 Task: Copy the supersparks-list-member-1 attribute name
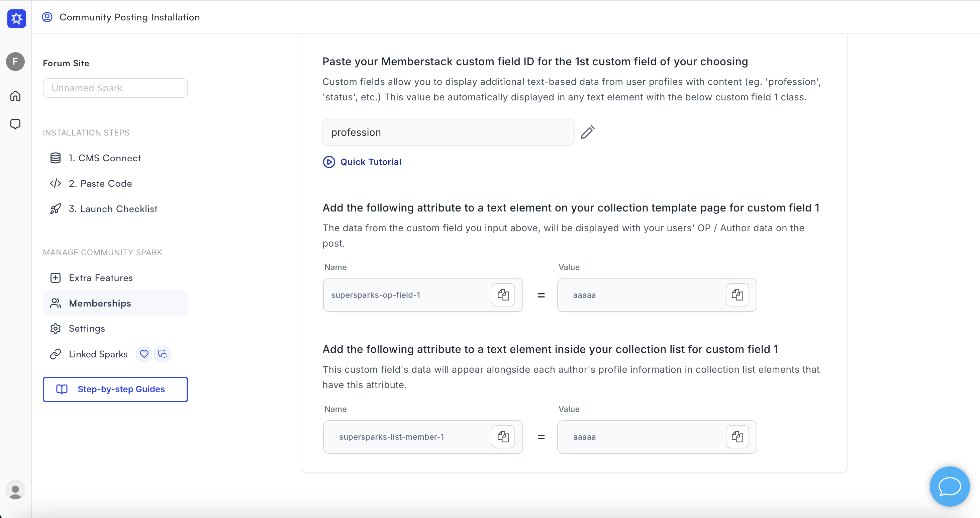pyautogui.click(x=503, y=437)
